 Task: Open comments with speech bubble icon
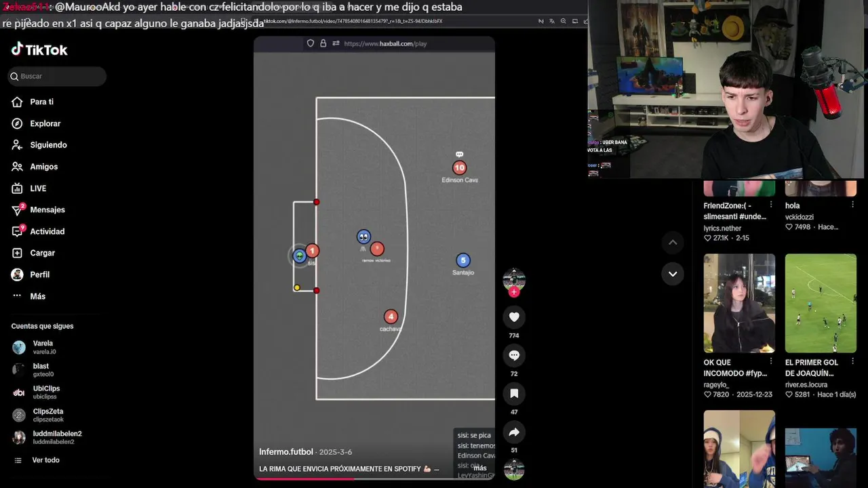click(x=514, y=355)
